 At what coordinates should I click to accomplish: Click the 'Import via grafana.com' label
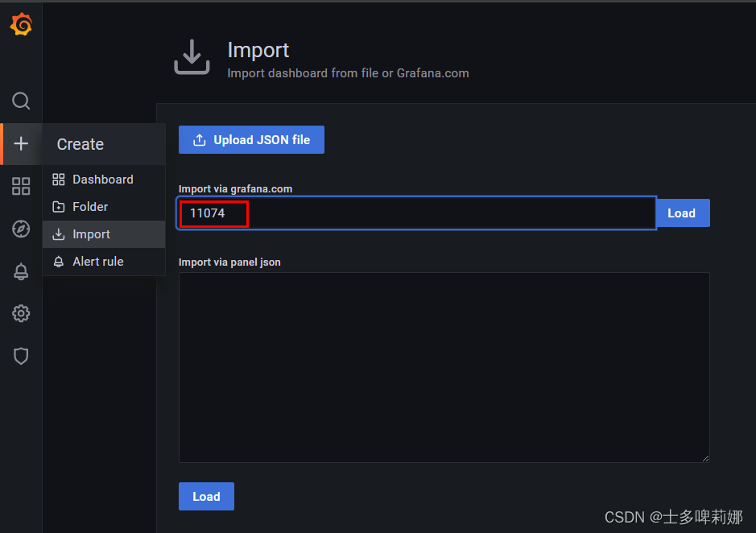coord(235,189)
